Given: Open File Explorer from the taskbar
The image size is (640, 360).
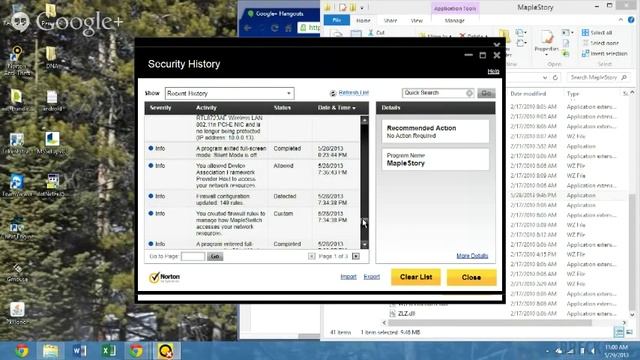Looking at the screenshot, I should pos(51,351).
